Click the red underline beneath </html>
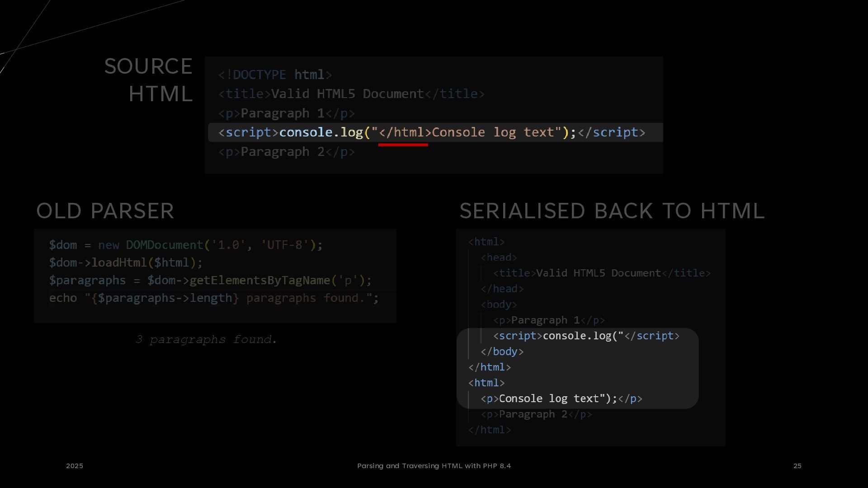 pos(403,145)
